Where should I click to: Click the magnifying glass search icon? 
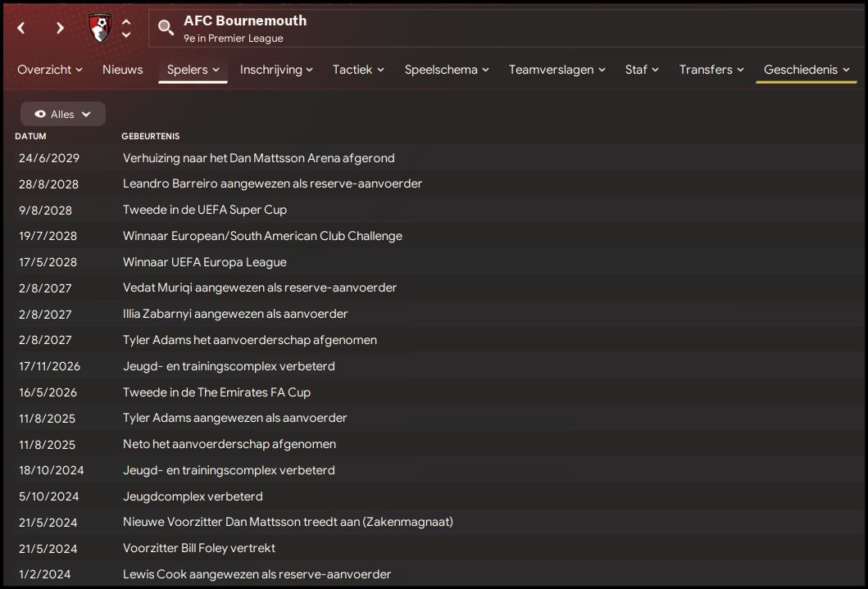[166, 27]
